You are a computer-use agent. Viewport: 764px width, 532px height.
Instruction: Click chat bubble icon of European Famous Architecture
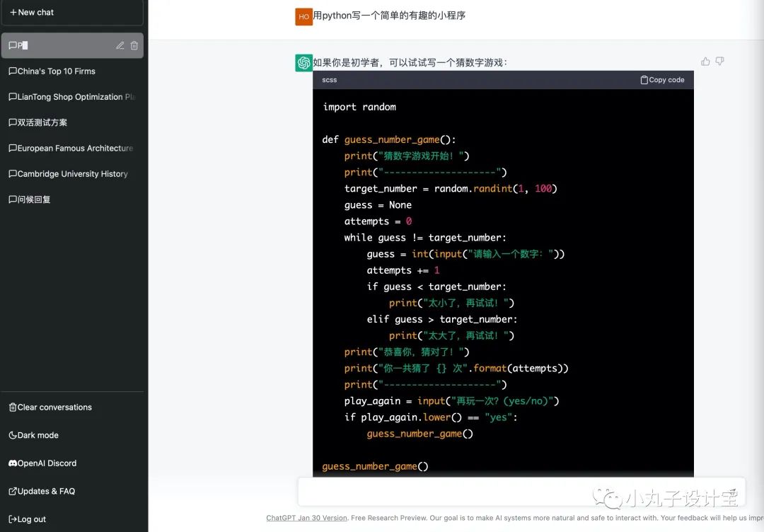click(x=13, y=148)
